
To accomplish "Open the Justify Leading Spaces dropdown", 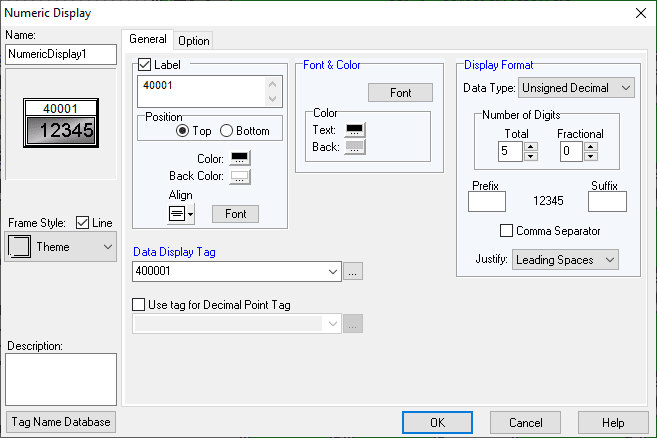I will click(x=565, y=260).
